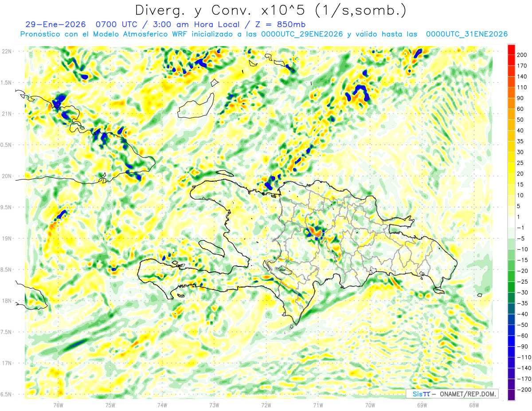
Task: Click the '-90' value on the color scale
Action: 524,346
